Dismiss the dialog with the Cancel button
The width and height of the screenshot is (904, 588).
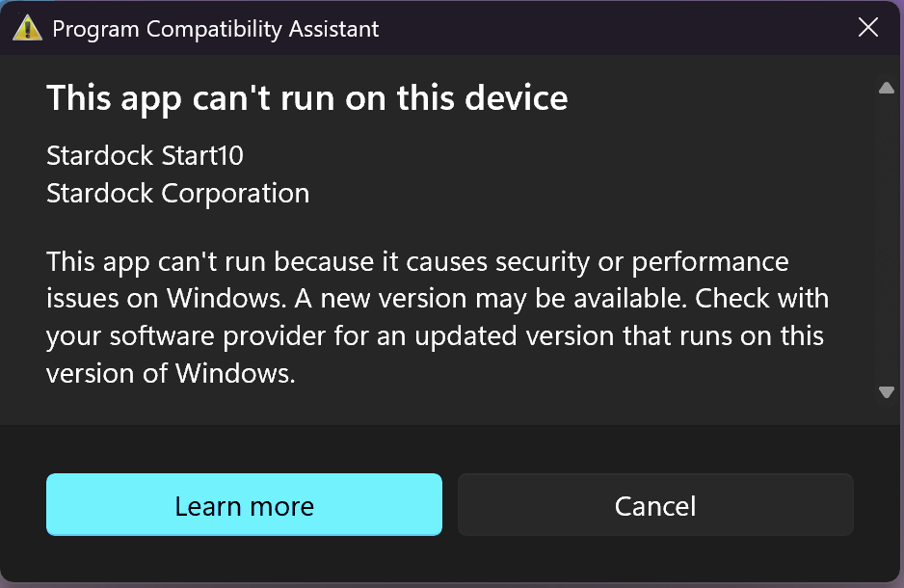(x=655, y=505)
